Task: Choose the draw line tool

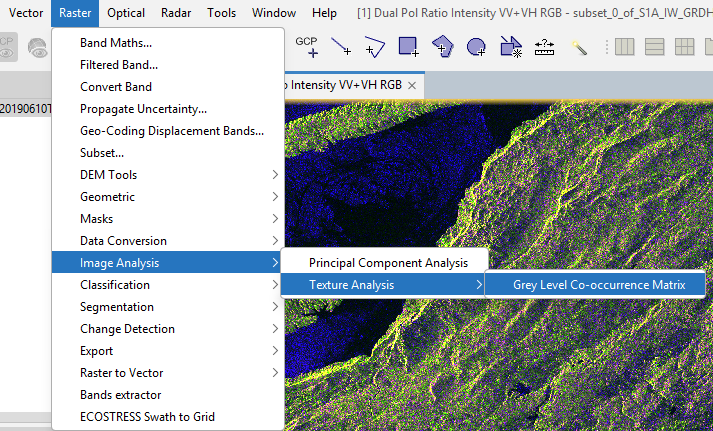Action: tap(341, 46)
